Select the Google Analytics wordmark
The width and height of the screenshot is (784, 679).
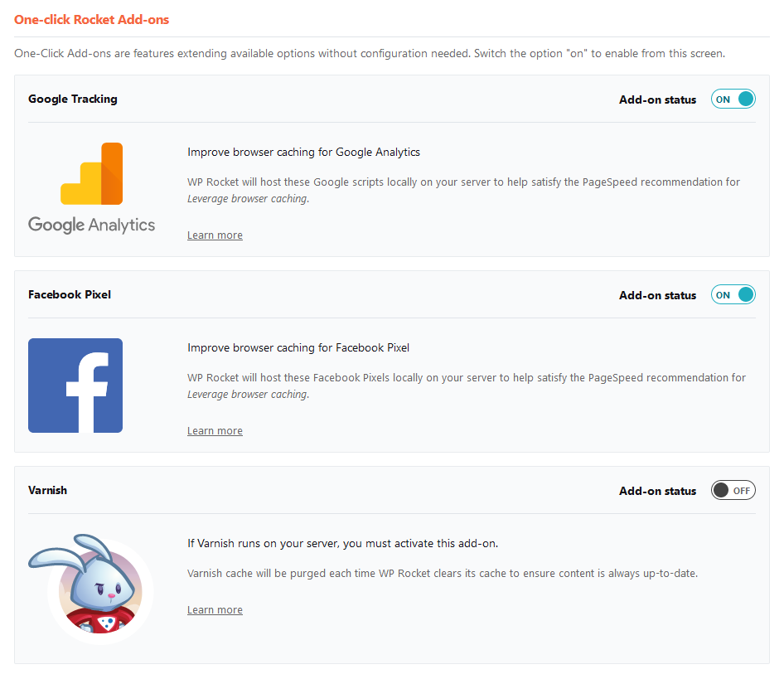pyautogui.click(x=91, y=224)
